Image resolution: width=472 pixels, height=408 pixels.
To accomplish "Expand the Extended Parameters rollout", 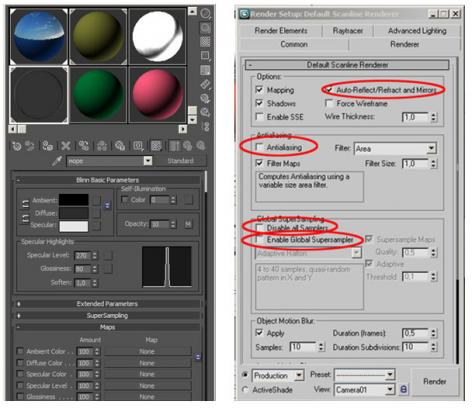I will point(107,304).
